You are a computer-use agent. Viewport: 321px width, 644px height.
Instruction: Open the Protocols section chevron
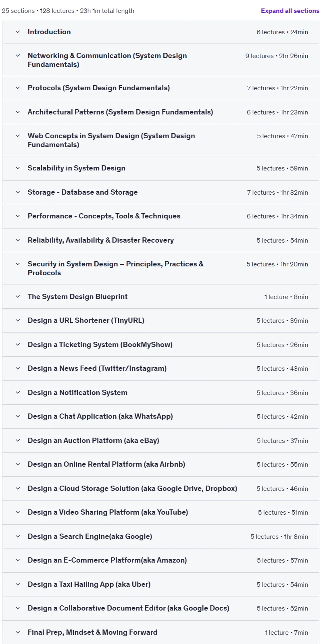click(x=18, y=88)
